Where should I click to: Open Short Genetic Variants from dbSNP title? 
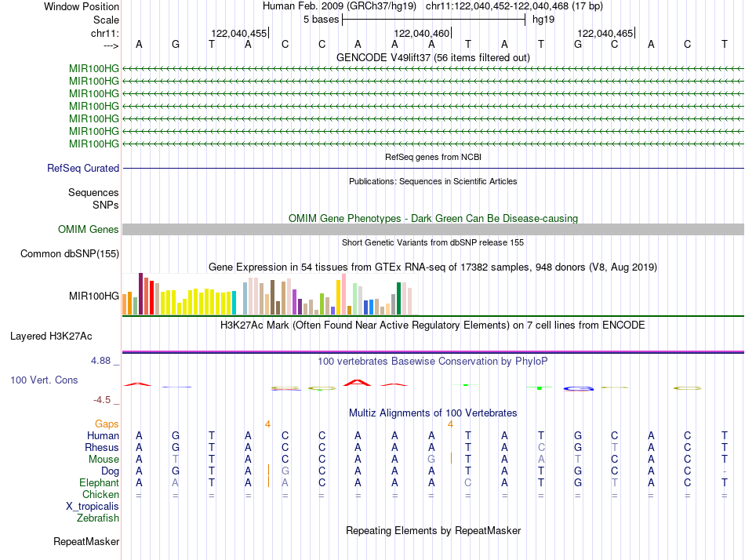click(433, 242)
